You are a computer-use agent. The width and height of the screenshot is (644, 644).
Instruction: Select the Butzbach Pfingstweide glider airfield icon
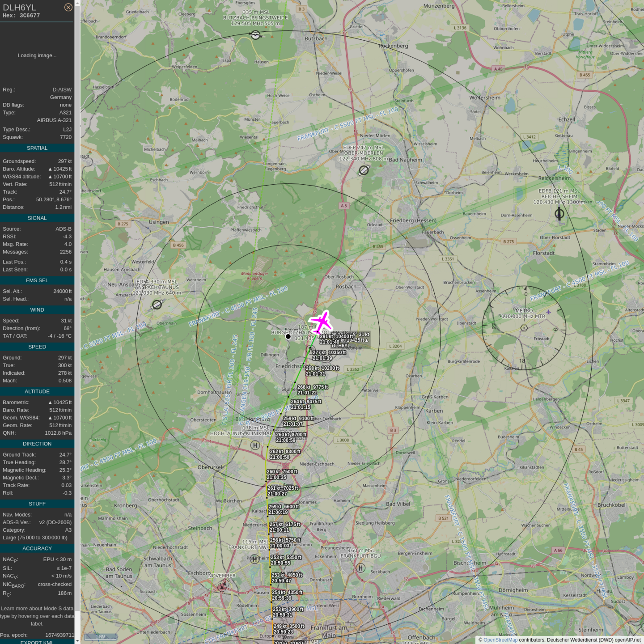click(255, 35)
